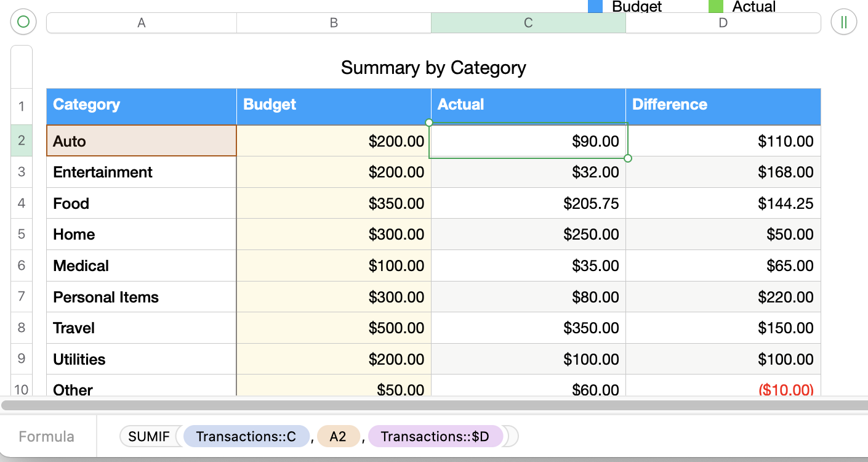Select column A header tab
The height and width of the screenshot is (462, 868).
142,23
